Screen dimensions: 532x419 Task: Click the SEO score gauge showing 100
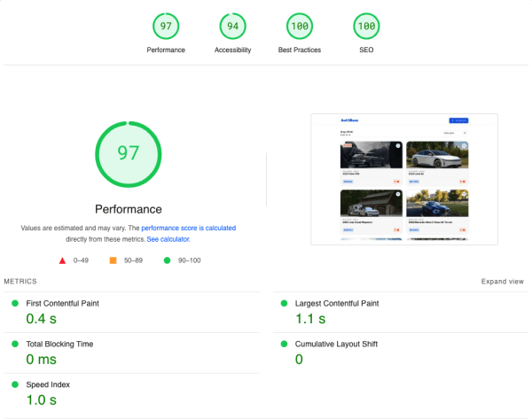point(366,26)
